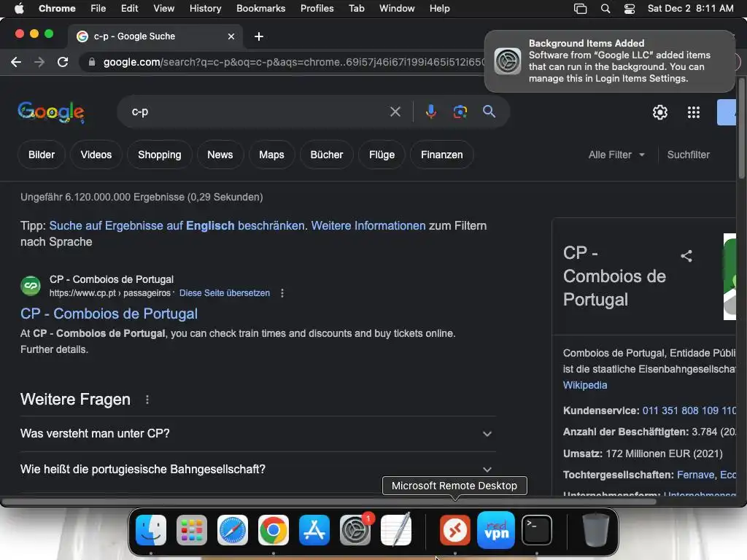Click Weitere Informationen link
Viewport: 747px width, 560px height.
point(368,226)
